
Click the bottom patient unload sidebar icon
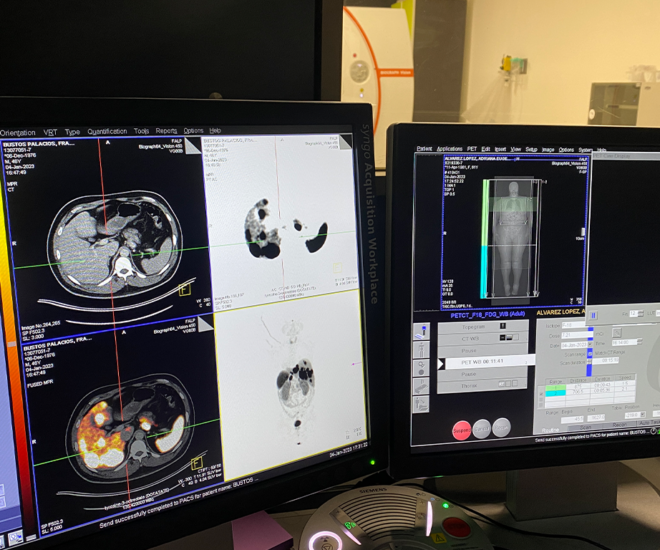coord(421,404)
